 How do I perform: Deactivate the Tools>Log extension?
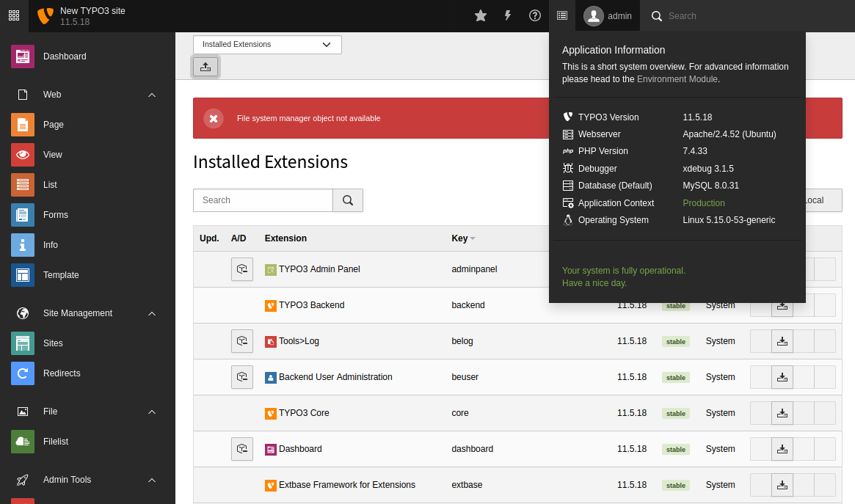click(x=242, y=341)
